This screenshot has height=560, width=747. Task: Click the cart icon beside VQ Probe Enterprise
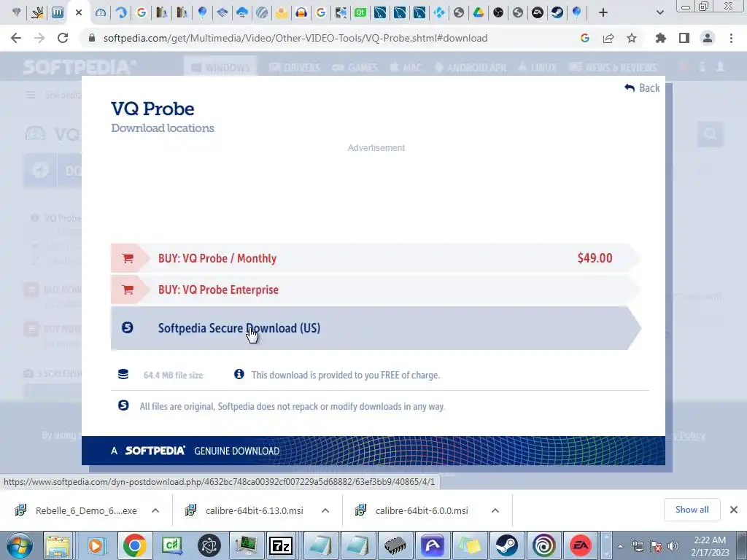coord(127,289)
